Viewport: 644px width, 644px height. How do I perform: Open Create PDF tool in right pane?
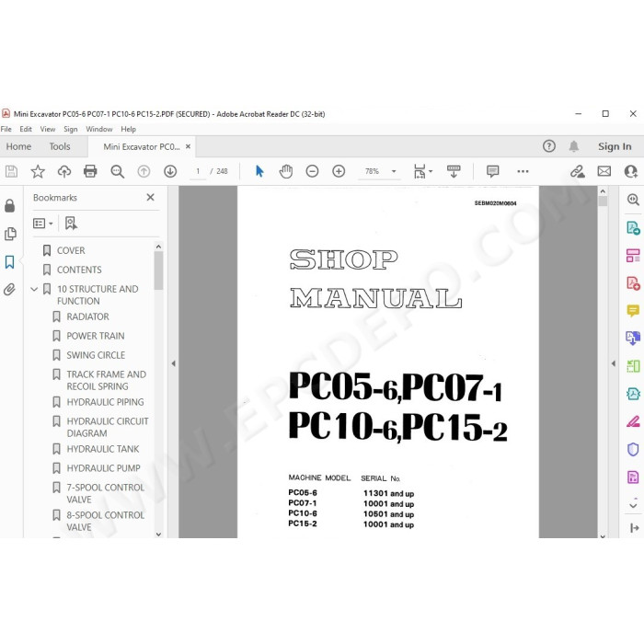(633, 283)
